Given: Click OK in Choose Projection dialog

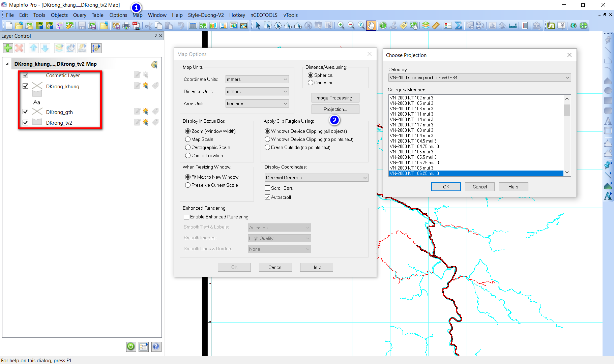Looking at the screenshot, I should point(446,187).
